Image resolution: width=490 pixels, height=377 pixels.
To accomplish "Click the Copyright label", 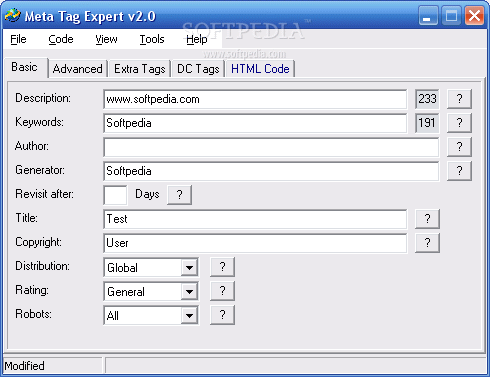I will click(39, 242).
